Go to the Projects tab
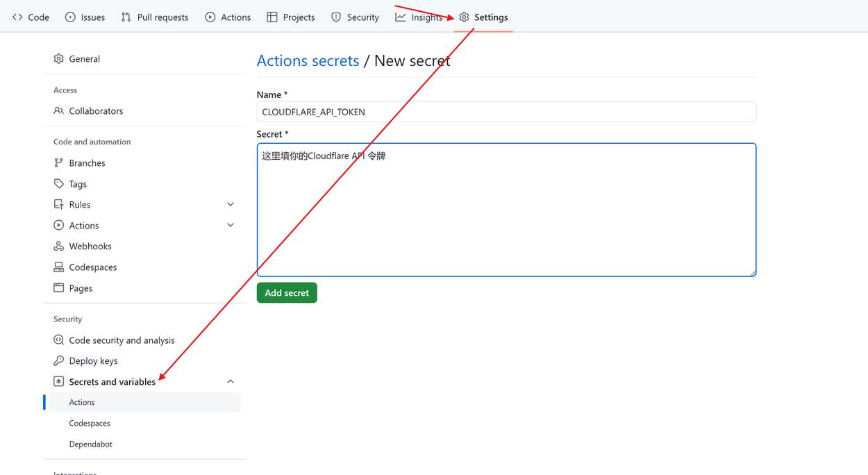Image resolution: width=868 pixels, height=475 pixels. pyautogui.click(x=291, y=17)
